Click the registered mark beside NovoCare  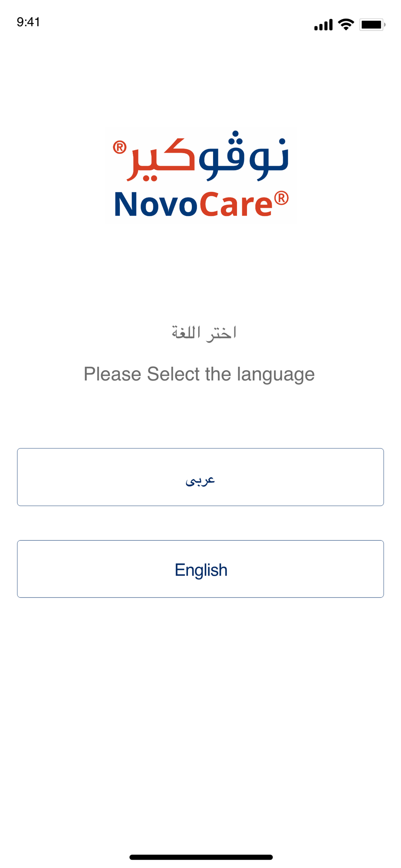tap(281, 198)
